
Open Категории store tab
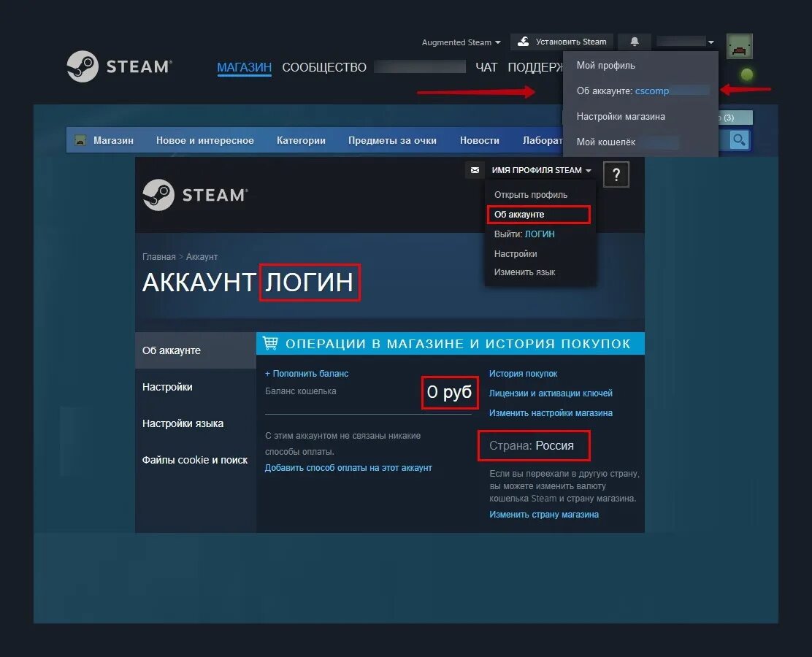[301, 140]
